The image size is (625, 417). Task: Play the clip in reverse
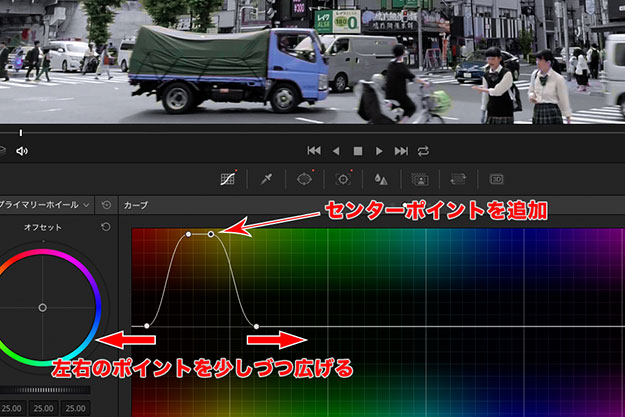click(x=336, y=151)
